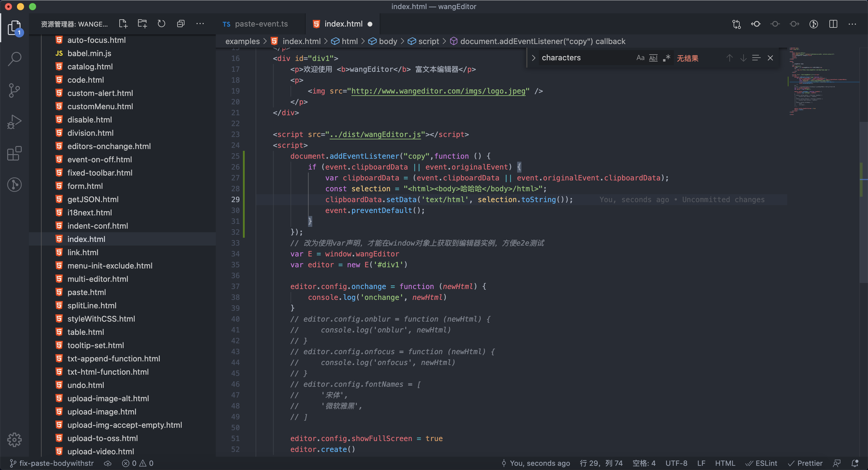This screenshot has width=868, height=470.
Task: Open editor more actions menu
Action: [x=853, y=24]
